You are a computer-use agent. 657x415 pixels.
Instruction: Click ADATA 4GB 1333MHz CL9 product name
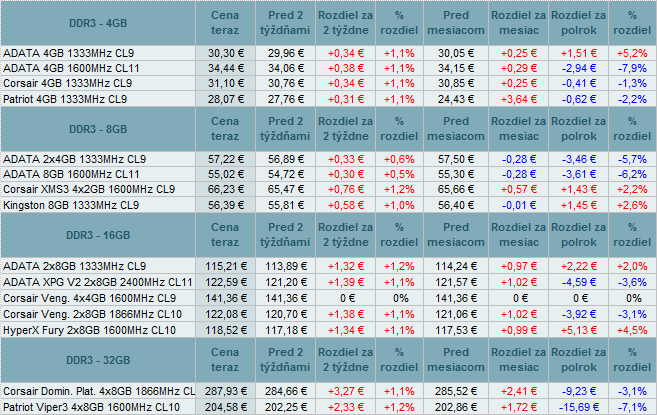click(69, 53)
